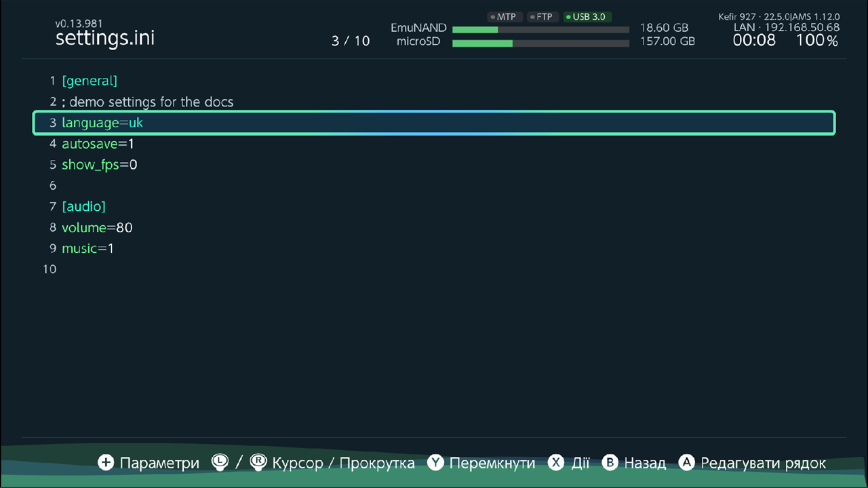
Task: Click the Перемкнути toggle label
Action: [x=492, y=464]
